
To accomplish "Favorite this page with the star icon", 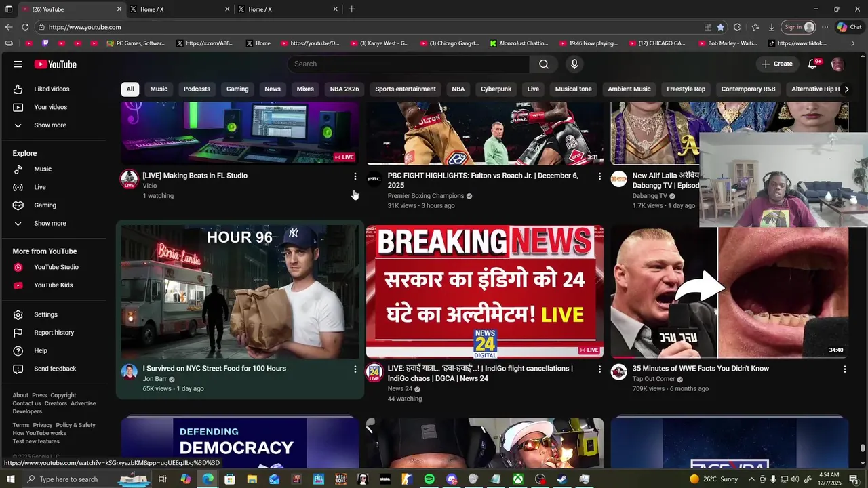I will 720,27.
